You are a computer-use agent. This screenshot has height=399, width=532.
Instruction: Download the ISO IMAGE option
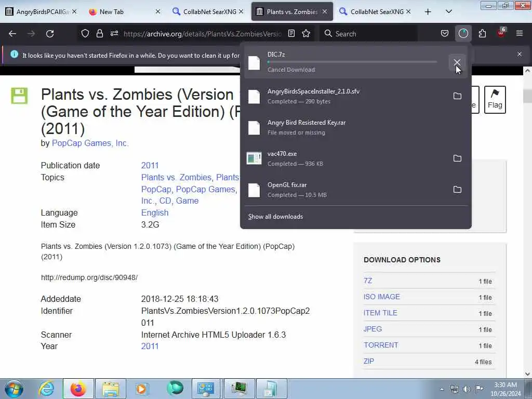point(382,297)
